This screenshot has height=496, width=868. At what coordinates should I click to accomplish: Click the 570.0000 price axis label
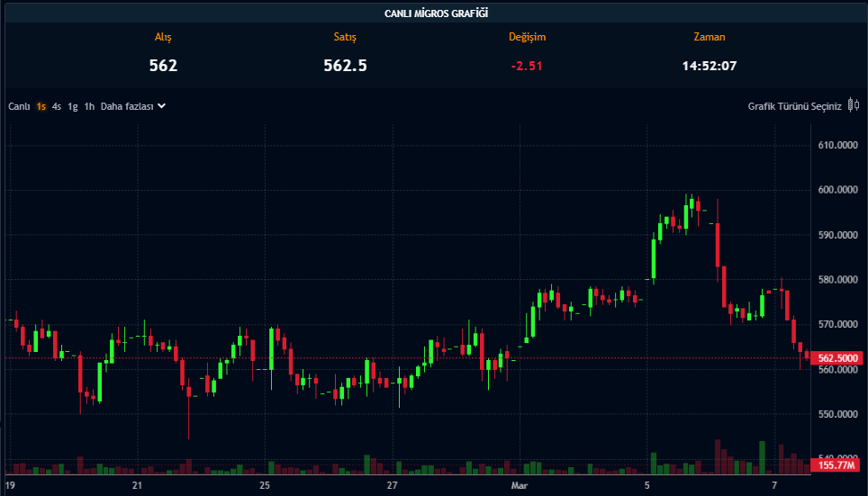click(x=838, y=324)
